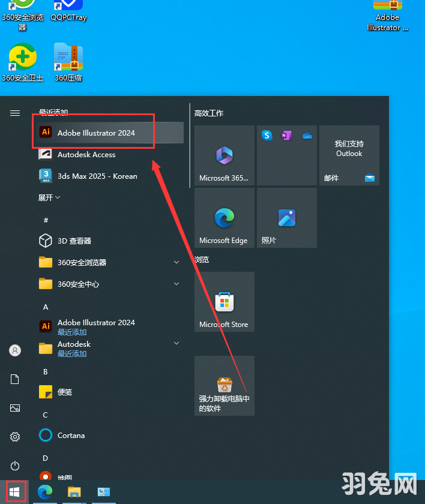Viewport: 425px width, 504px height.
Task: Open QQPCTray desktop shortcut
Action: point(68,11)
